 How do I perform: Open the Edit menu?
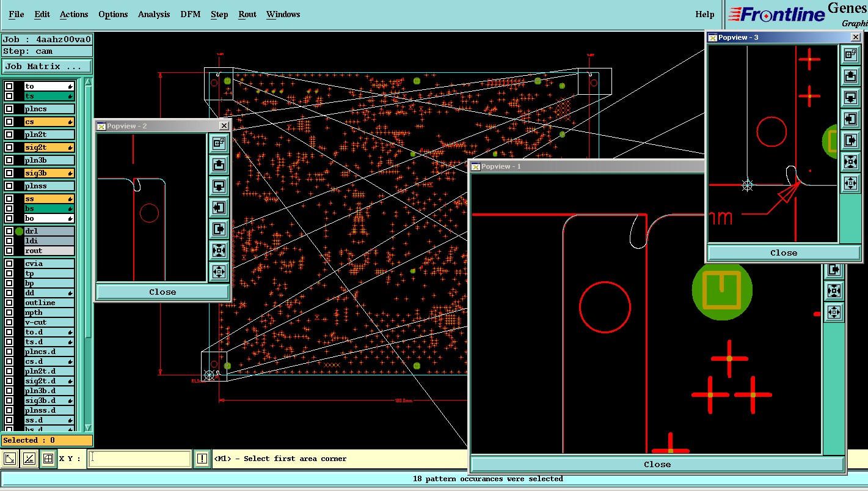pyautogui.click(x=42, y=14)
